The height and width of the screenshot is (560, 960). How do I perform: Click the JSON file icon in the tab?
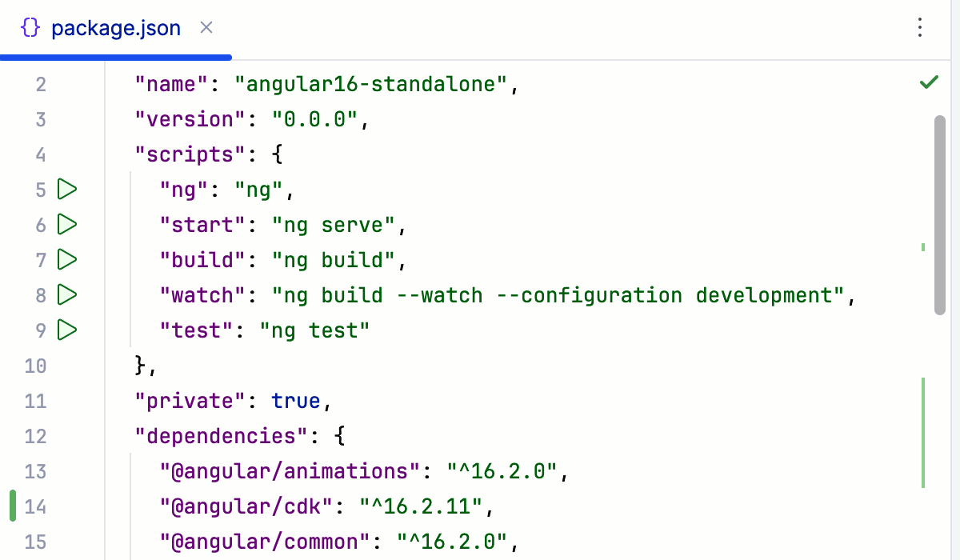click(29, 27)
